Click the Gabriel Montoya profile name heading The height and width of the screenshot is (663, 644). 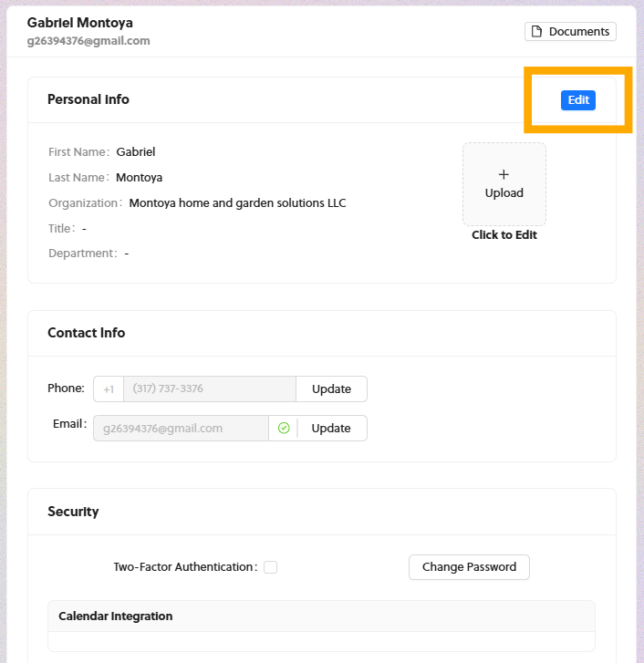point(79,23)
